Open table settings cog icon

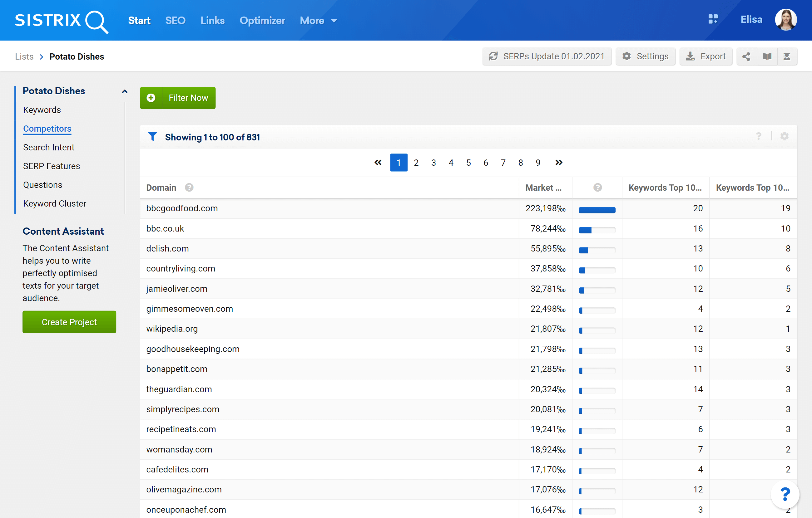click(784, 136)
